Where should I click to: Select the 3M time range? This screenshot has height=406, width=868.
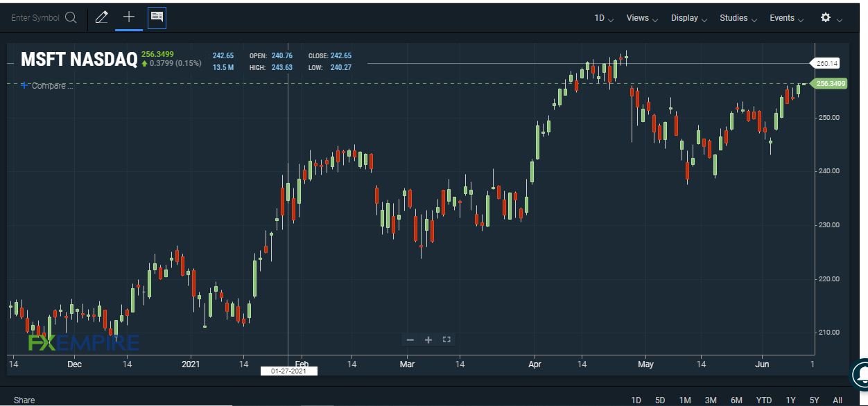click(711, 400)
